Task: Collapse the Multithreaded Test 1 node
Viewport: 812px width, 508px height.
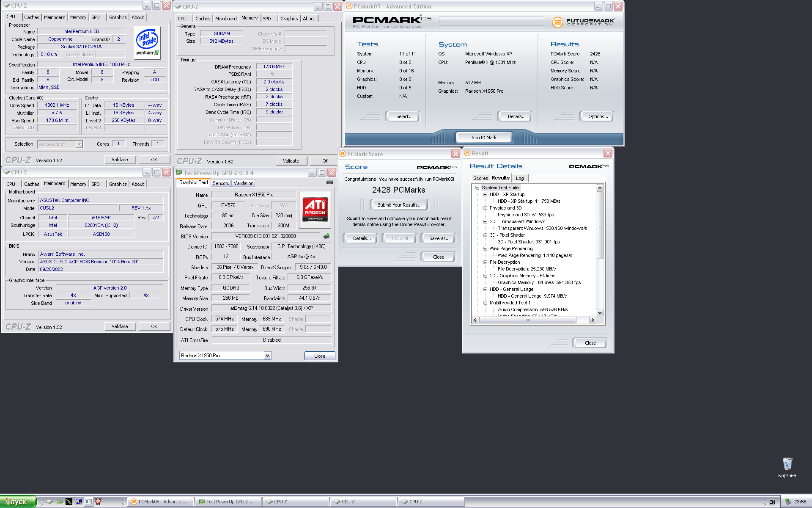Action: (485, 303)
